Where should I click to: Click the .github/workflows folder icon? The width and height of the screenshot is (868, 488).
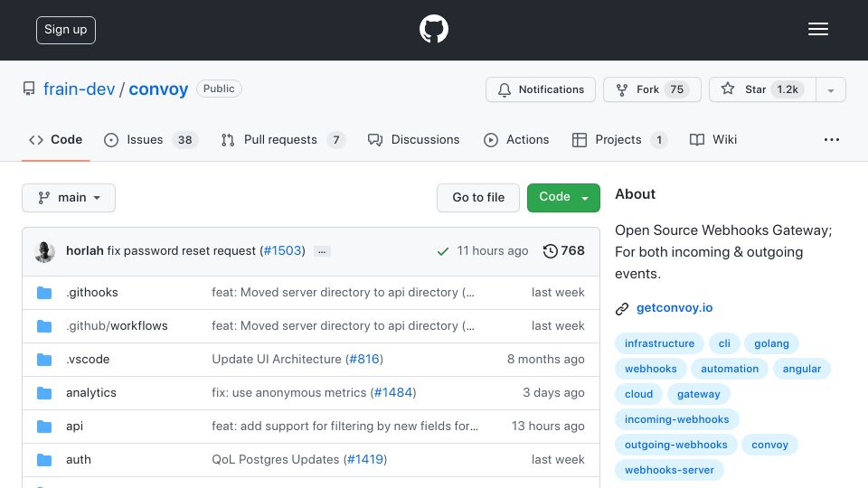44,326
